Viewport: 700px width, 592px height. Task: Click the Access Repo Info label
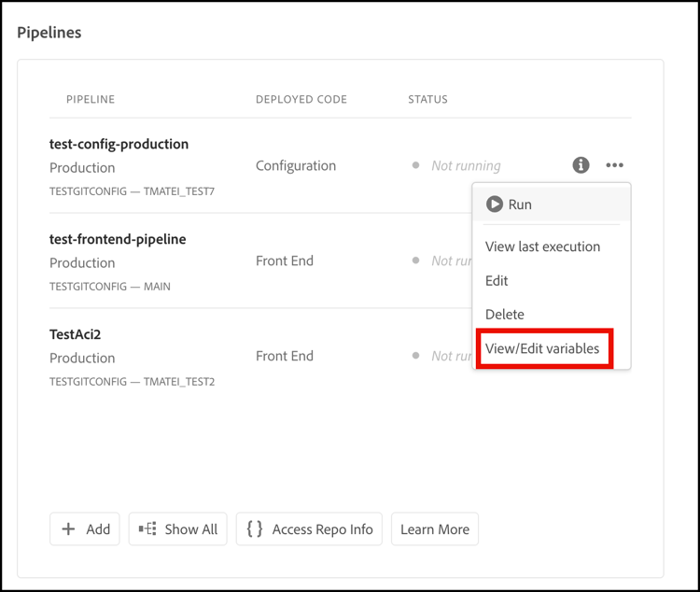tap(322, 529)
